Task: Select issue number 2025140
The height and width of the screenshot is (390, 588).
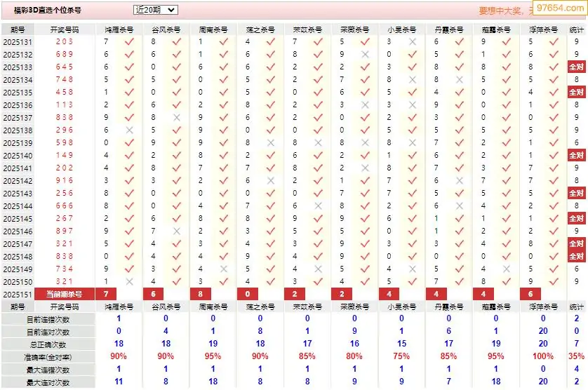Action: coord(18,156)
